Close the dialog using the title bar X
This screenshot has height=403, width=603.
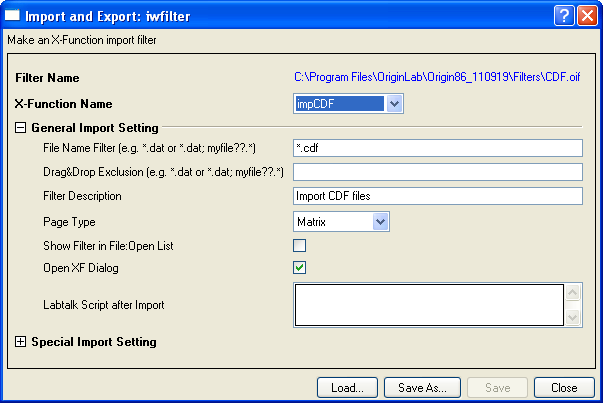pos(585,15)
